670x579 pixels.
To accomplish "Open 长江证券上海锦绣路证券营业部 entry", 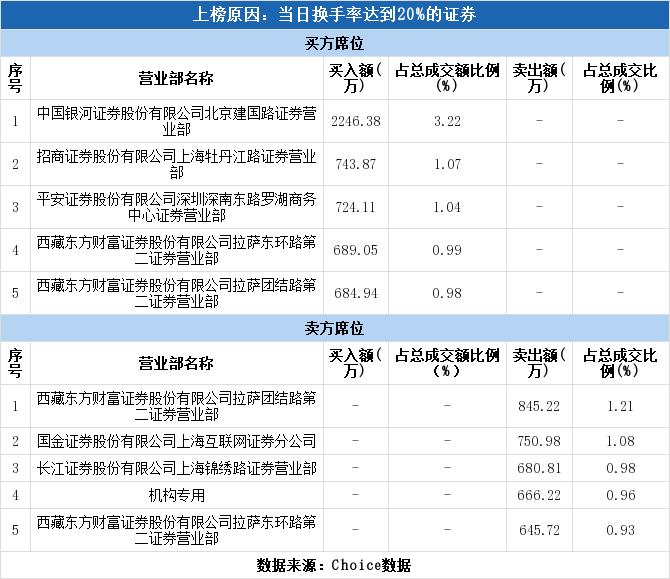I will pos(176,468).
